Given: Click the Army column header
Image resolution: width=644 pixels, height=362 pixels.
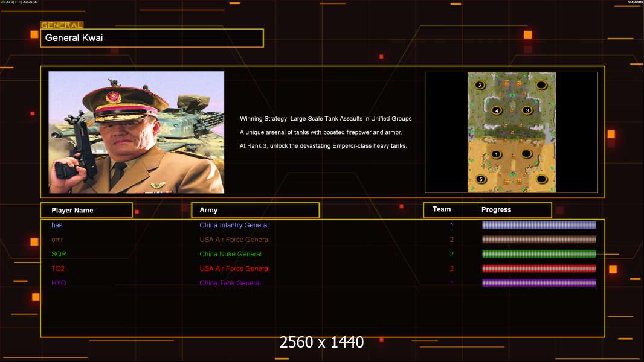Looking at the screenshot, I should pyautogui.click(x=256, y=210).
